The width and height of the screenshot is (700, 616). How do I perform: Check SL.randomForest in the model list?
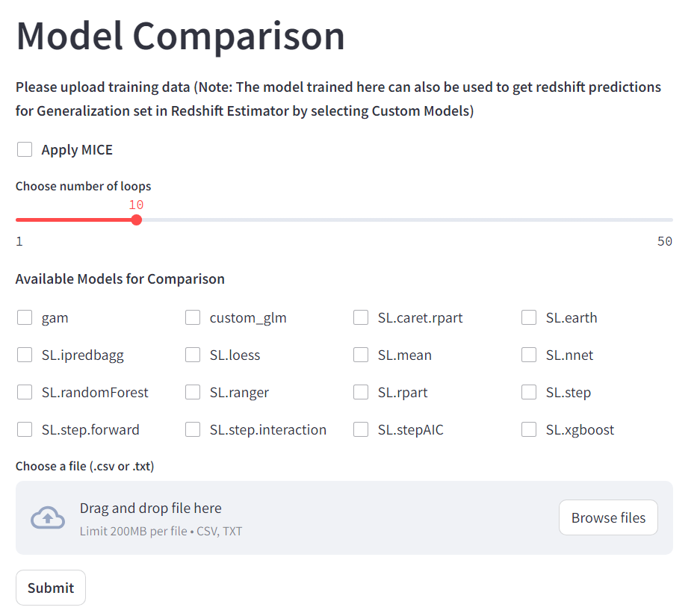pos(25,393)
